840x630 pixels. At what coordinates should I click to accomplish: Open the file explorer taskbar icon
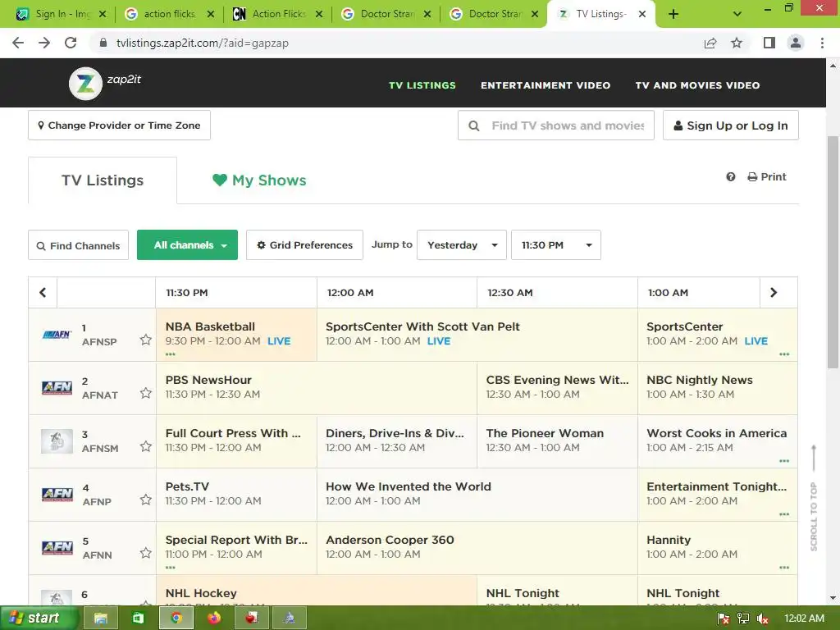100,619
